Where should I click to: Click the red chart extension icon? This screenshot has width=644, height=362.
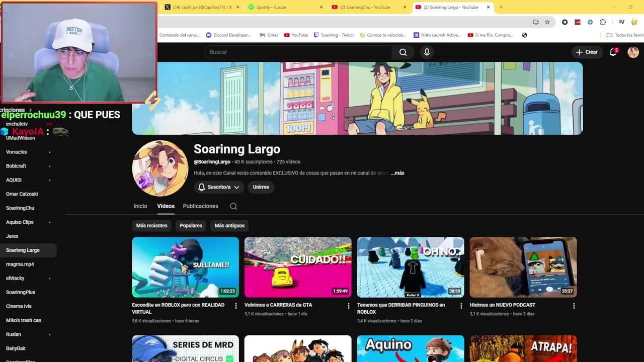pos(578,22)
